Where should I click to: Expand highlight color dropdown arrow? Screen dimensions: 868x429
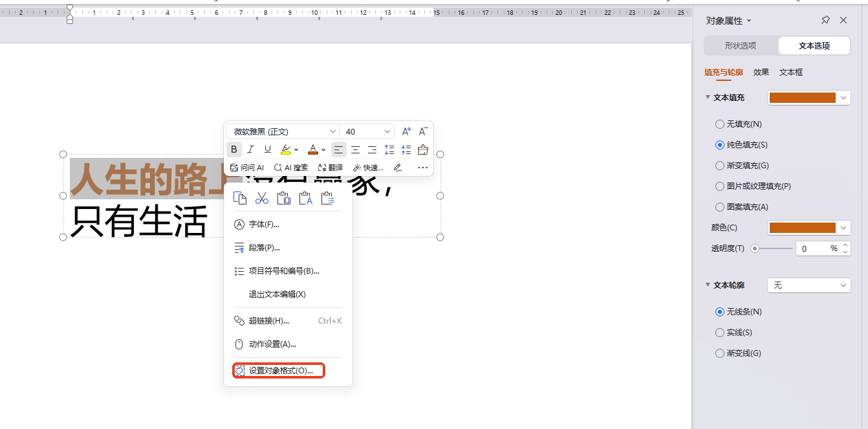coord(296,149)
